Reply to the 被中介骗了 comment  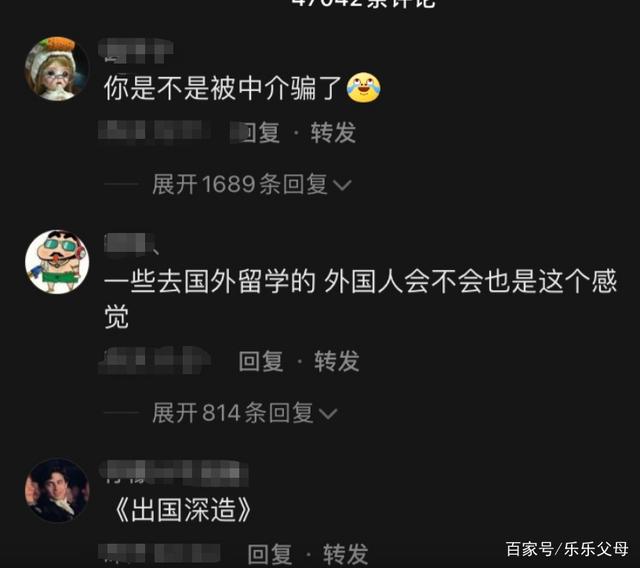coord(259,132)
